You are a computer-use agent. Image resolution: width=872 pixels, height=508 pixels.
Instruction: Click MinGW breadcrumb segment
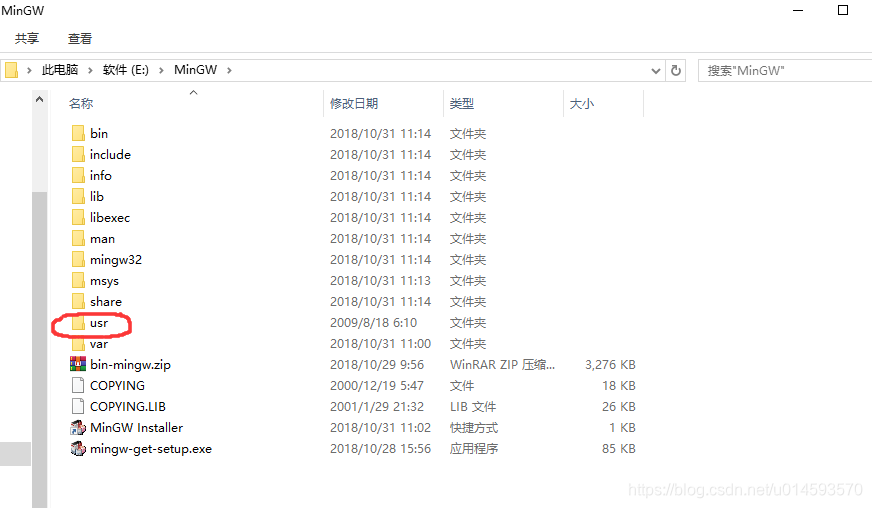(x=195, y=70)
